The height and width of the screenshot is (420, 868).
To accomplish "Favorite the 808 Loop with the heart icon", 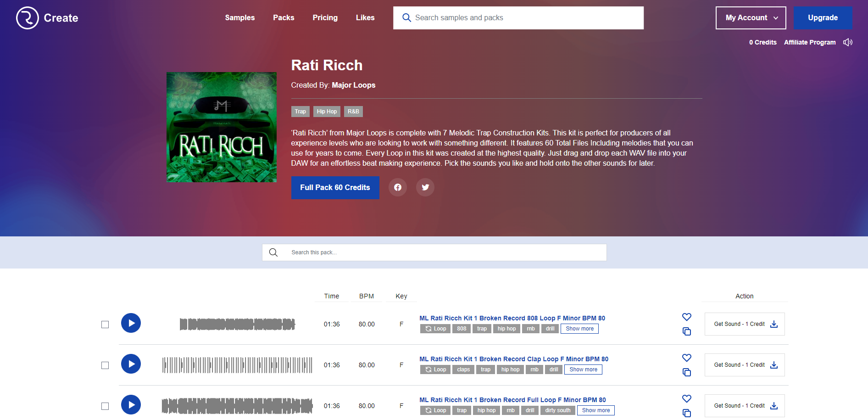I will tap(687, 317).
